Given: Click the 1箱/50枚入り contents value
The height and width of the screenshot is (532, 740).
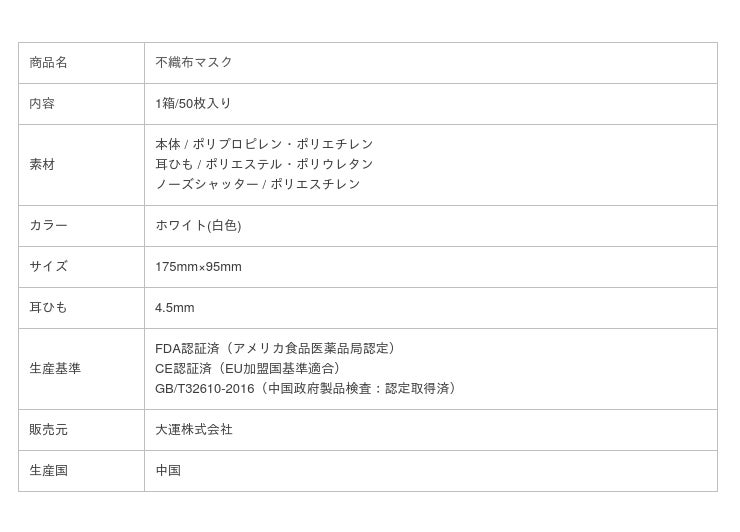Looking at the screenshot, I should [x=193, y=103].
